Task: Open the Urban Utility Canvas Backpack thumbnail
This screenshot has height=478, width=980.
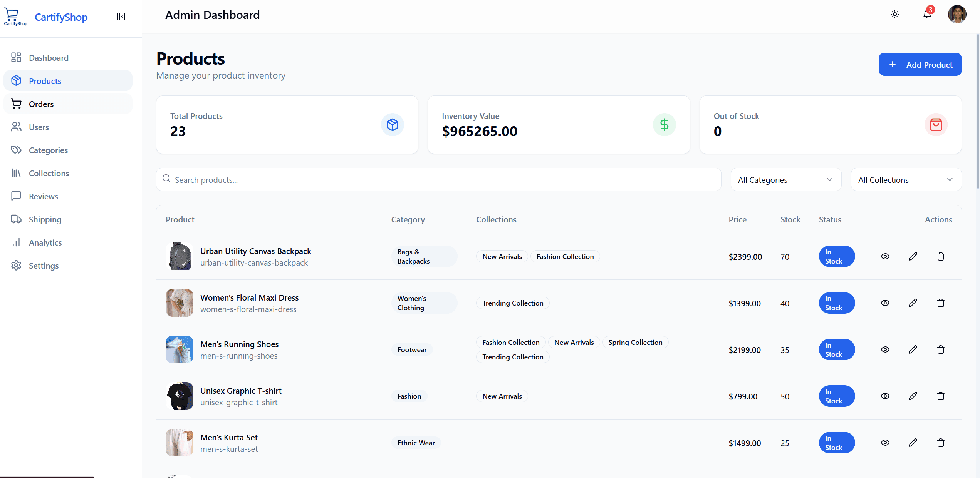Action: coord(180,256)
